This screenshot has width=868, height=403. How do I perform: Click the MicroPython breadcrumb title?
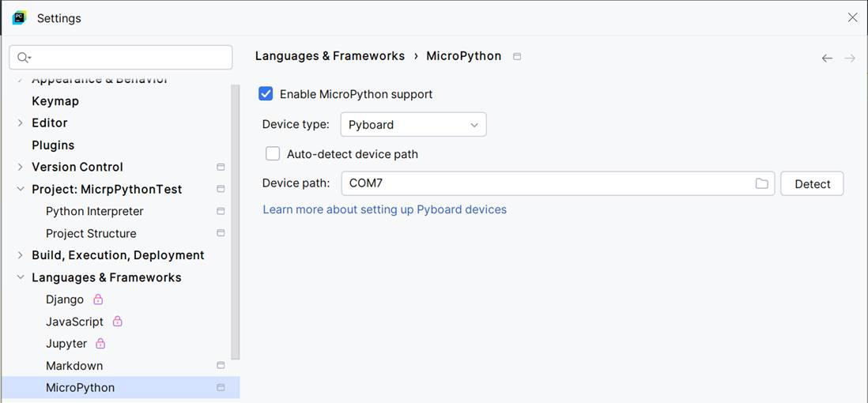pyautogui.click(x=464, y=56)
